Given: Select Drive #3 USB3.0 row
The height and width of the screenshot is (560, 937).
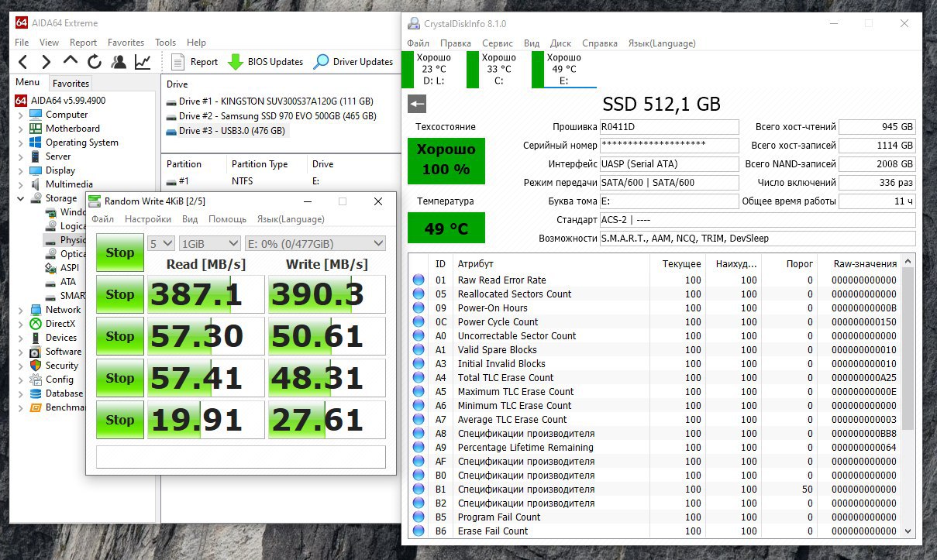Looking at the screenshot, I should point(226,131).
